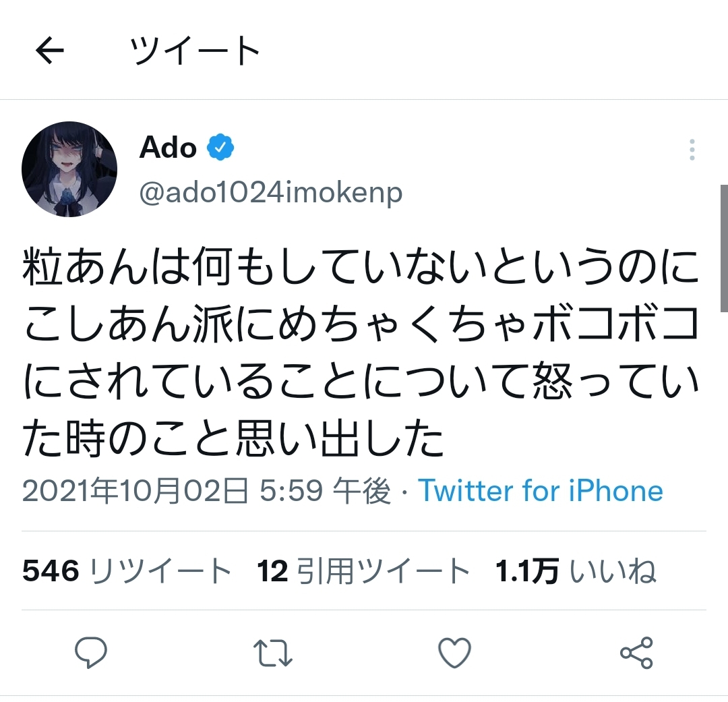Tap the blue verified badge
The height and width of the screenshot is (702, 728).
click(220, 147)
